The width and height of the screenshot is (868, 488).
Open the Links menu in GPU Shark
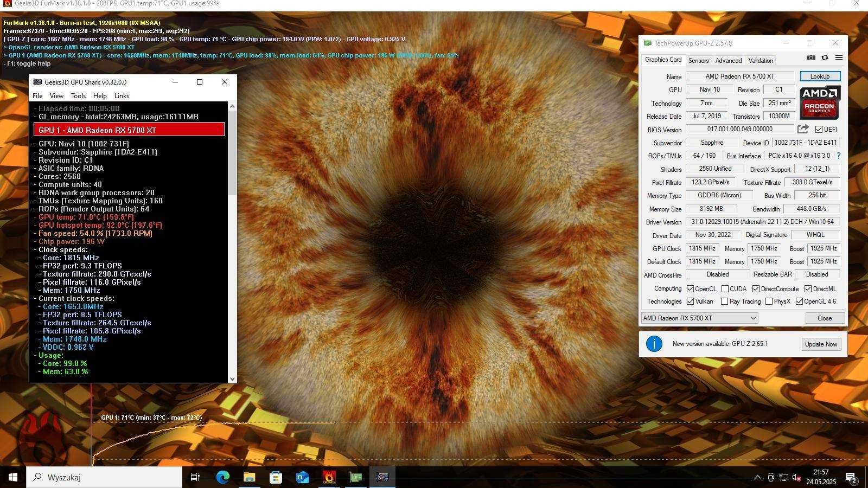(x=122, y=96)
